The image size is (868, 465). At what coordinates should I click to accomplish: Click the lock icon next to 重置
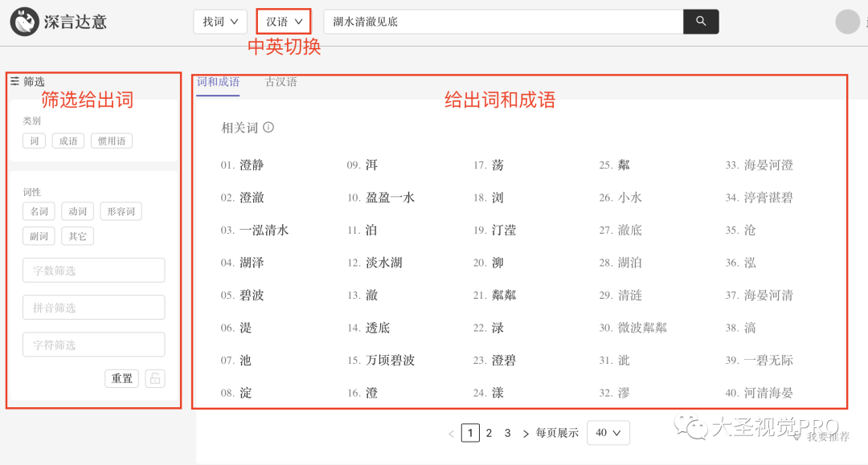click(155, 378)
